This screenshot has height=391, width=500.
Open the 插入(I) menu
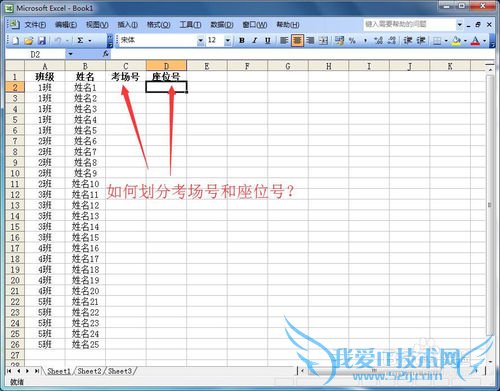tap(128, 25)
